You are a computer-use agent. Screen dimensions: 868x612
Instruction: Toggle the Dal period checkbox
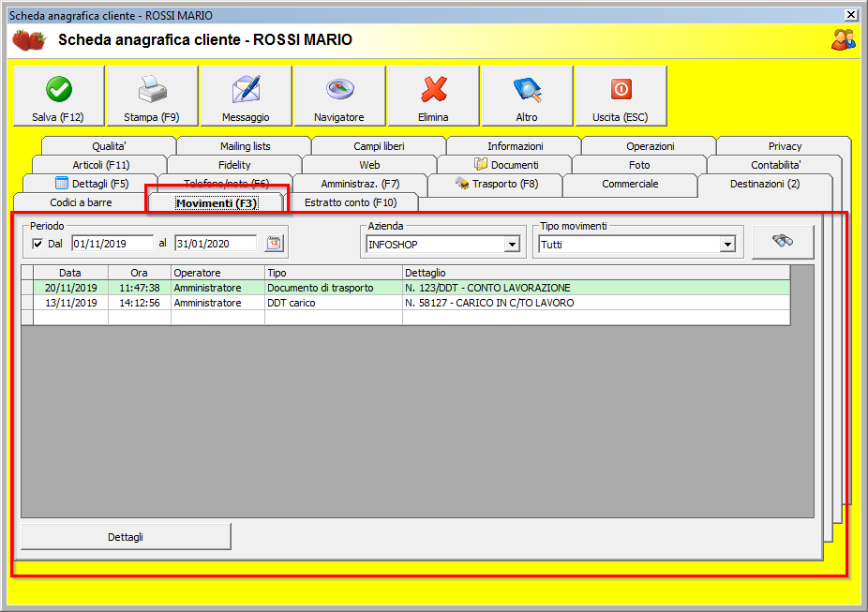(x=37, y=244)
